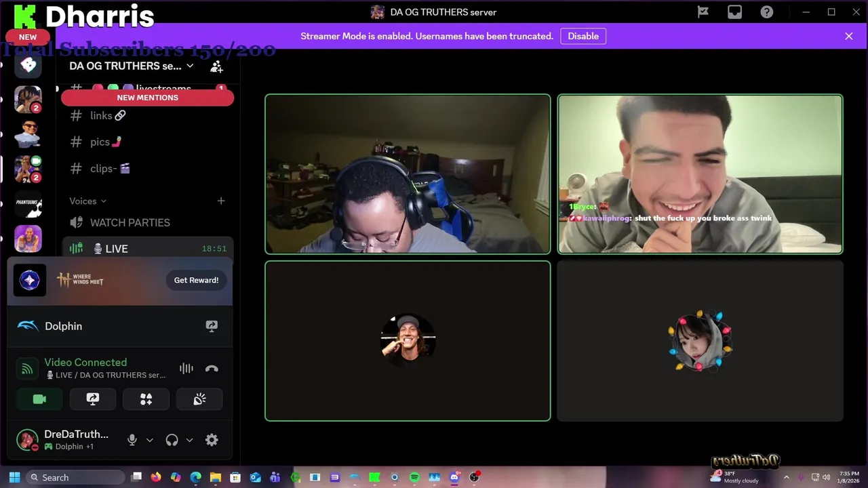
Task: Join the WATCH PARTIES voice channel
Action: (x=147, y=222)
